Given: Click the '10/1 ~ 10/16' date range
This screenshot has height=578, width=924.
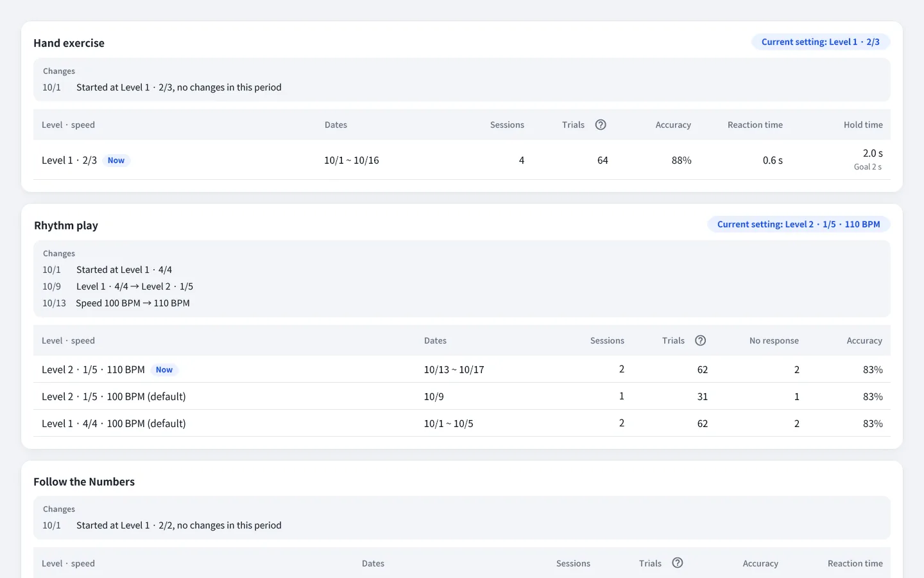Looking at the screenshot, I should 352,161.
